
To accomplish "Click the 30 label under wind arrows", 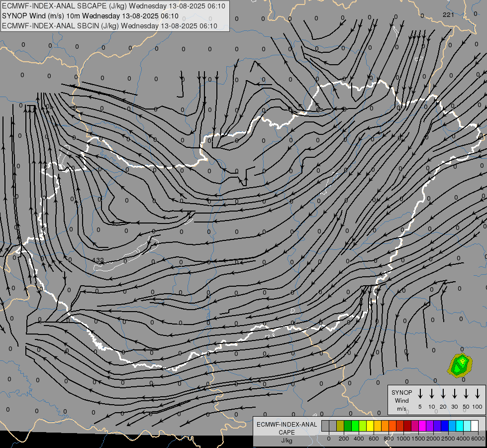I will (x=454, y=407).
